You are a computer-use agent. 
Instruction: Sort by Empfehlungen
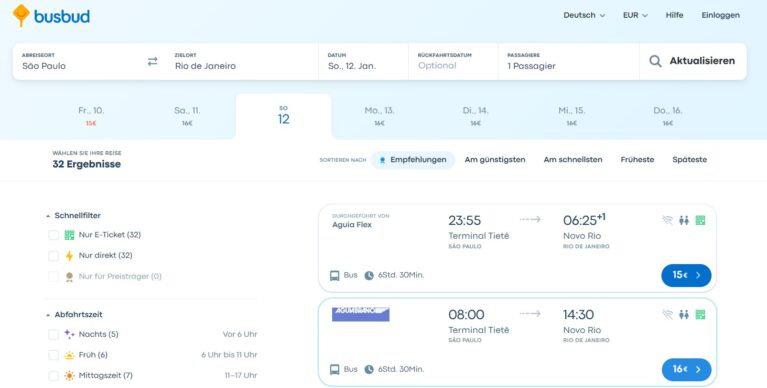click(x=413, y=160)
